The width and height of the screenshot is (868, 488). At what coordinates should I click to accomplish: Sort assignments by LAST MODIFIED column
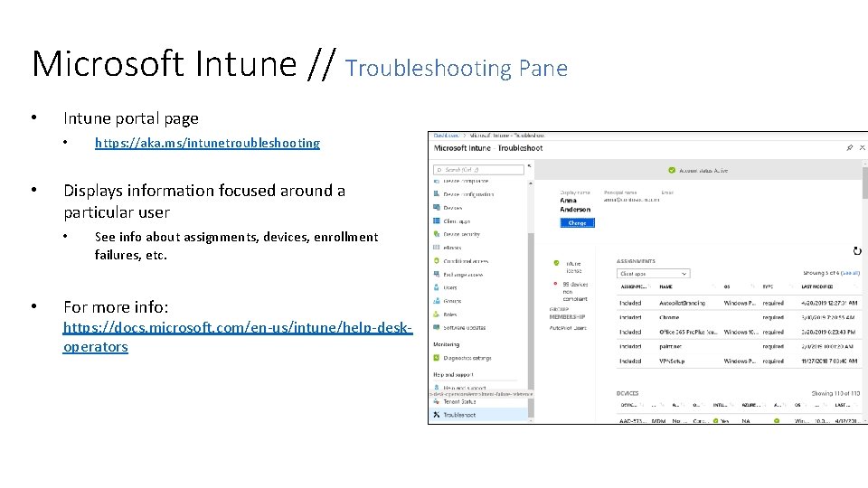[x=817, y=286]
